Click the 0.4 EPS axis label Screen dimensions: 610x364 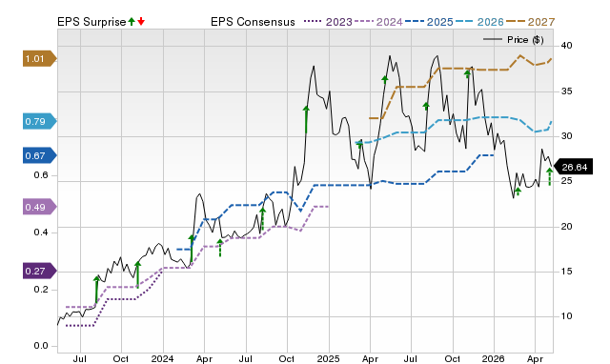point(41,233)
